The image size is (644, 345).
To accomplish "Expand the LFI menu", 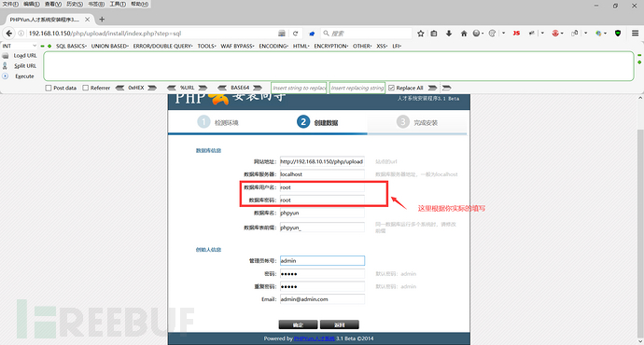I will pos(397,46).
